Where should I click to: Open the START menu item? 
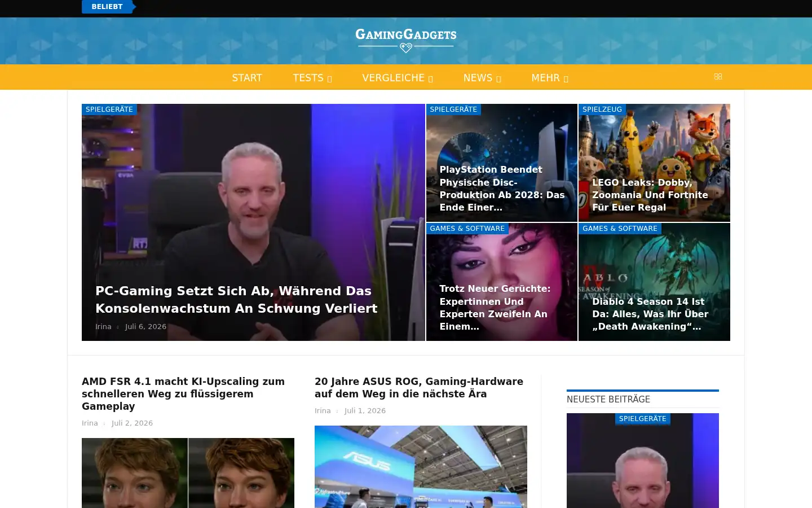(247, 78)
